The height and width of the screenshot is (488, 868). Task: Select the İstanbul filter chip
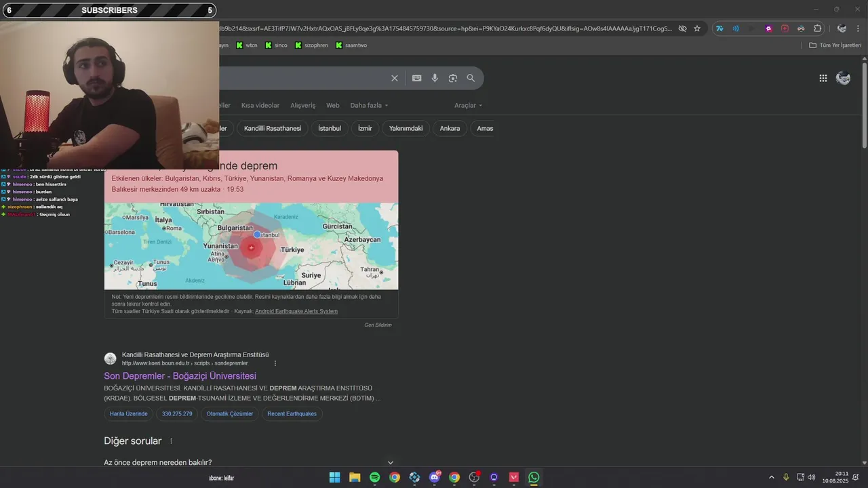[x=330, y=128]
